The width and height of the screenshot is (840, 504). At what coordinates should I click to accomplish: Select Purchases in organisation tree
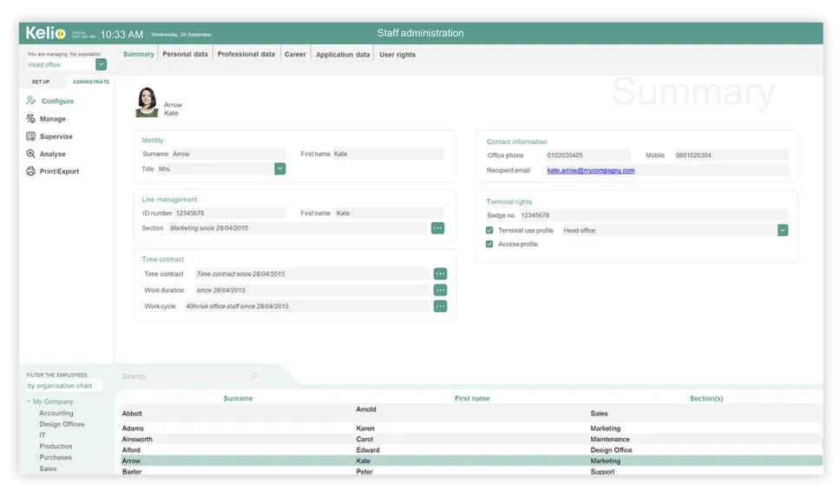pos(56,457)
